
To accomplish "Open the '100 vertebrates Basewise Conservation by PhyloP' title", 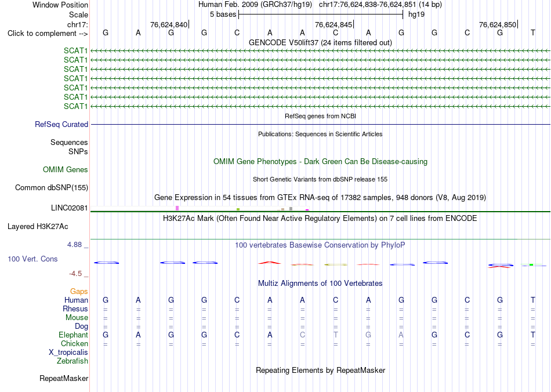I will [x=320, y=245].
